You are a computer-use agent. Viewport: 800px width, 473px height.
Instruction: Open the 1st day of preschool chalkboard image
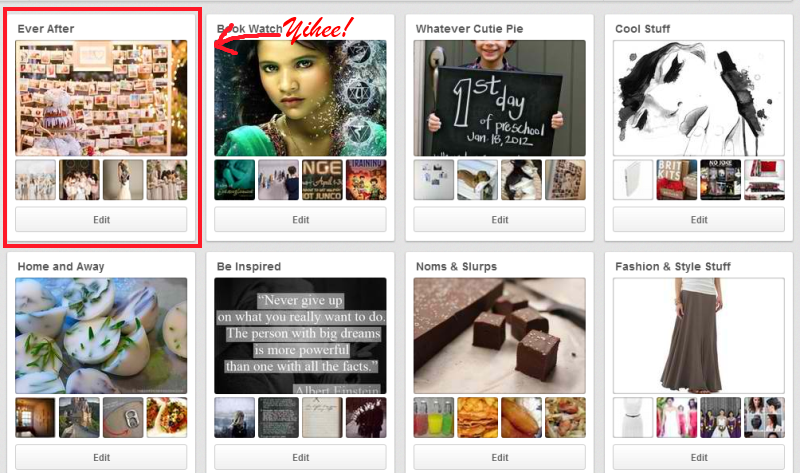click(499, 98)
